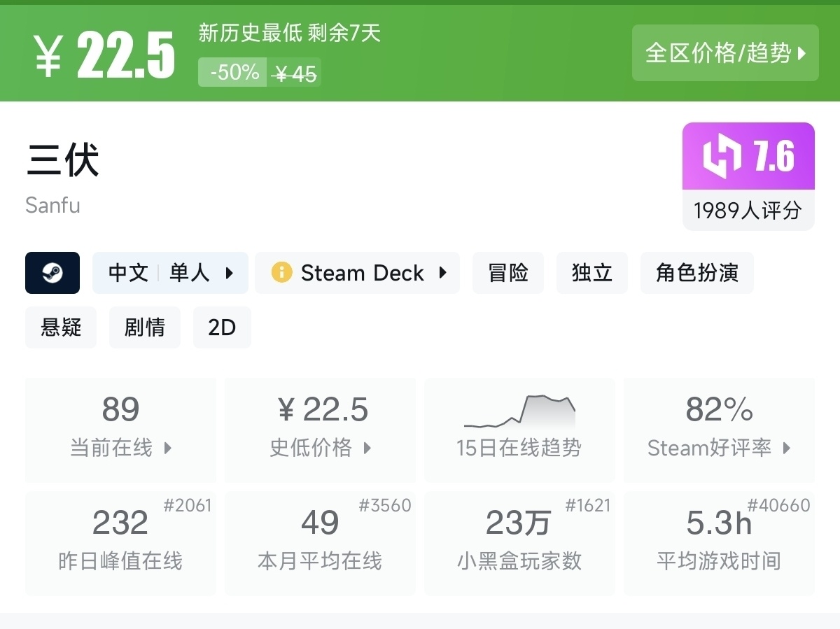
Task: Select the 2D tag
Action: point(222,327)
